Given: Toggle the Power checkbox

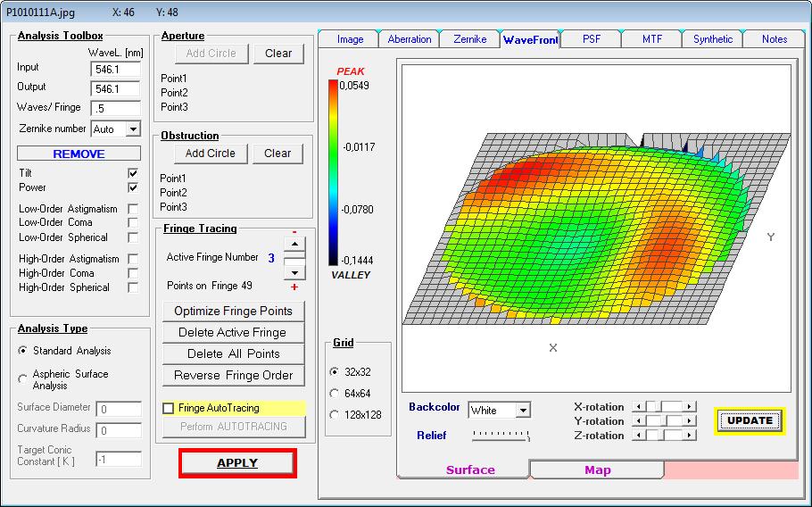Looking at the screenshot, I should [x=133, y=187].
